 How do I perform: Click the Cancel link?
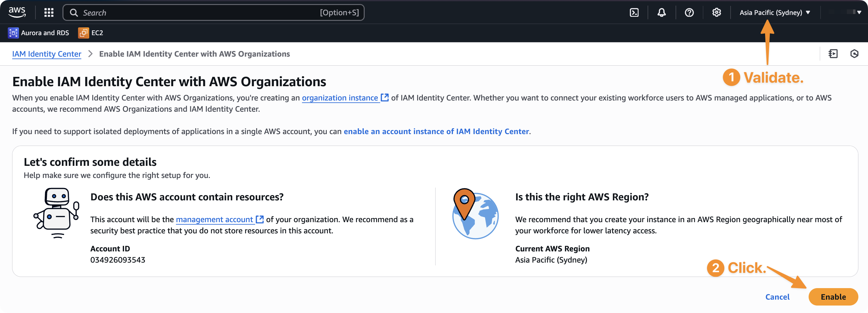pos(777,297)
